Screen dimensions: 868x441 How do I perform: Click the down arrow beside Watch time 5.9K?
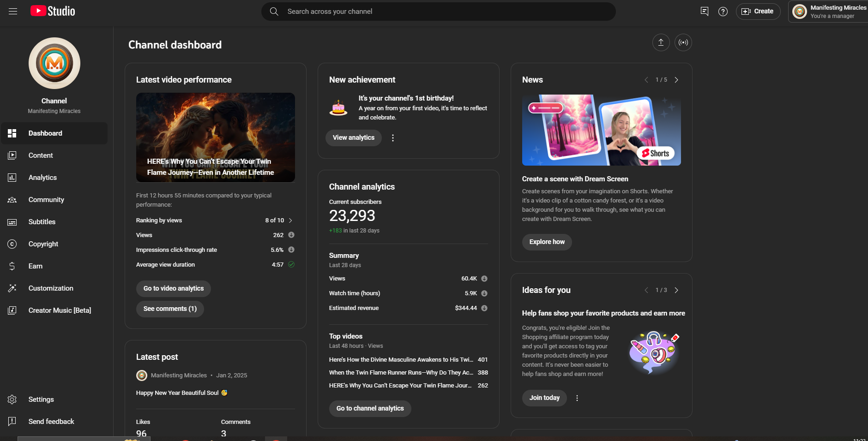[x=484, y=293]
